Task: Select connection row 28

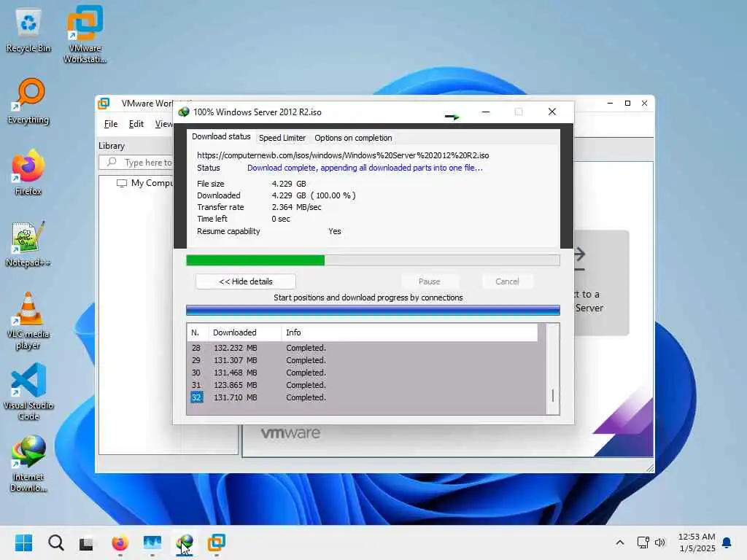Action: click(x=366, y=348)
